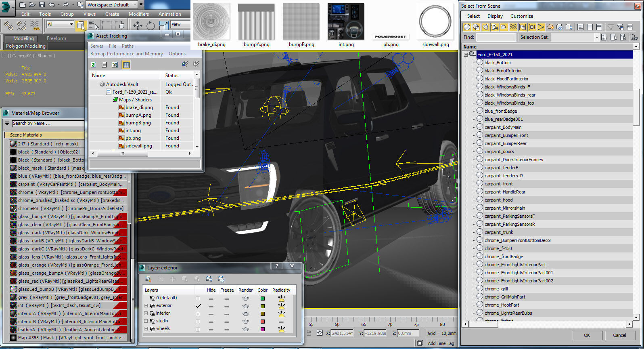Click Add Time Tag in status bar

[x=441, y=343]
